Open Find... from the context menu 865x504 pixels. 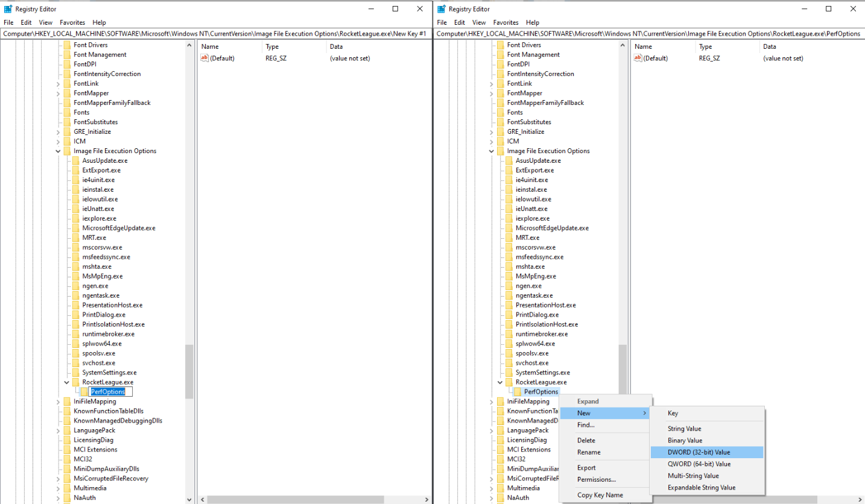[606, 425]
